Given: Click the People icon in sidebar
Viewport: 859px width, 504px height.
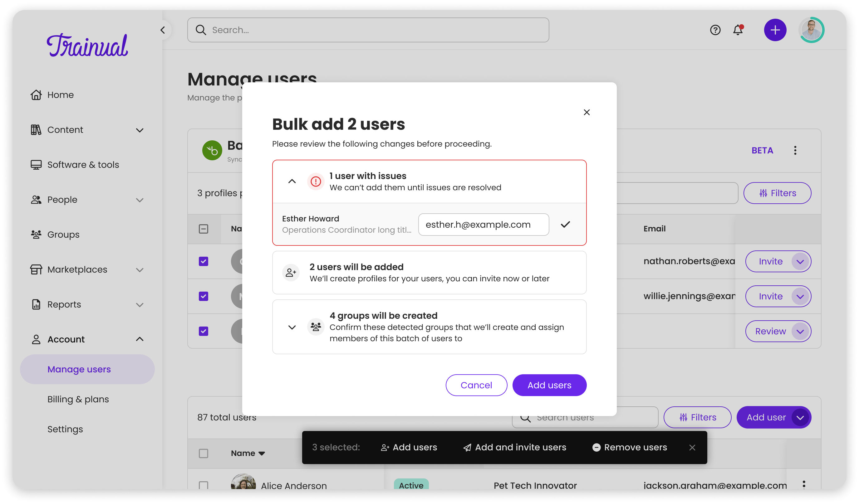Looking at the screenshot, I should click(36, 200).
